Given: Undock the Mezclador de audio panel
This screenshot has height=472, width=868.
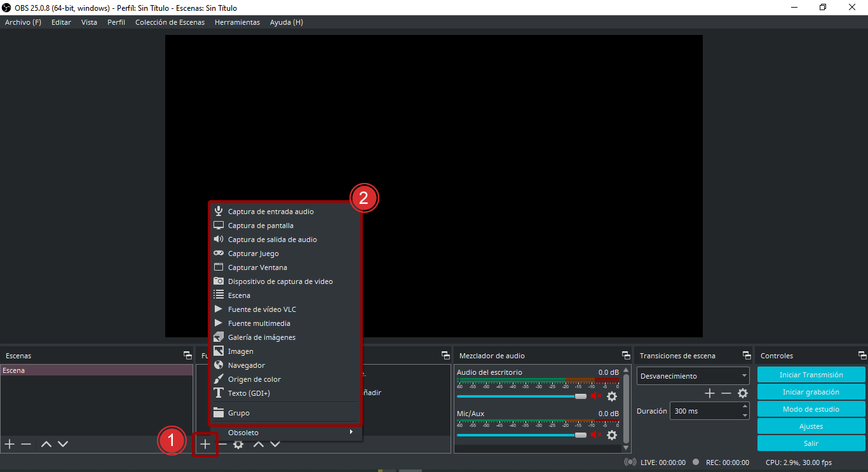Looking at the screenshot, I should pos(626,356).
